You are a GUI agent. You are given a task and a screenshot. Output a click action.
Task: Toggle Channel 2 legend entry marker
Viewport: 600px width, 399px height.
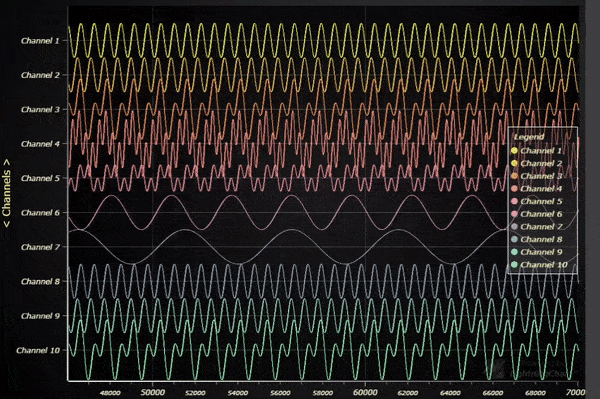click(514, 163)
